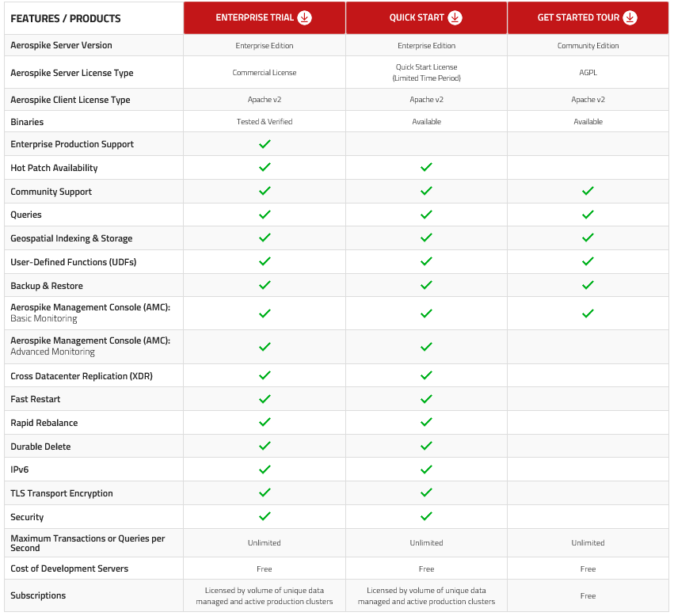Screen dimensions: 674x616
Task: Select the AGPL cell
Action: pyautogui.click(x=588, y=73)
